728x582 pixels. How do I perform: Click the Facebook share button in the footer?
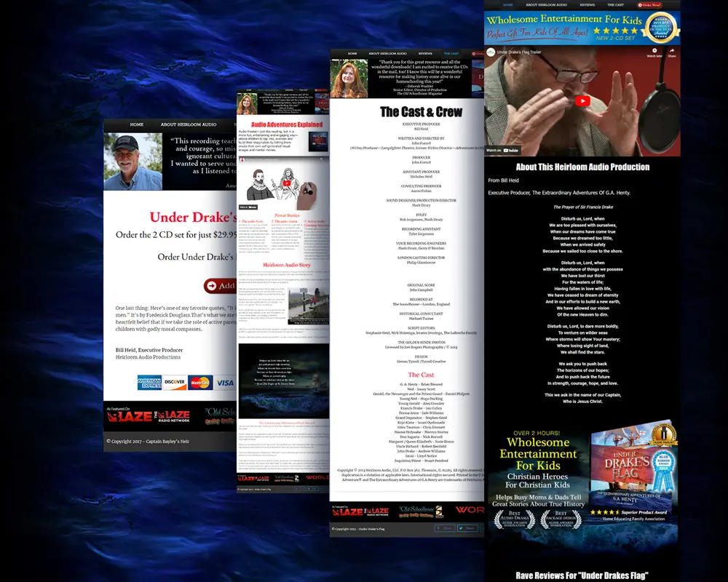446,528
